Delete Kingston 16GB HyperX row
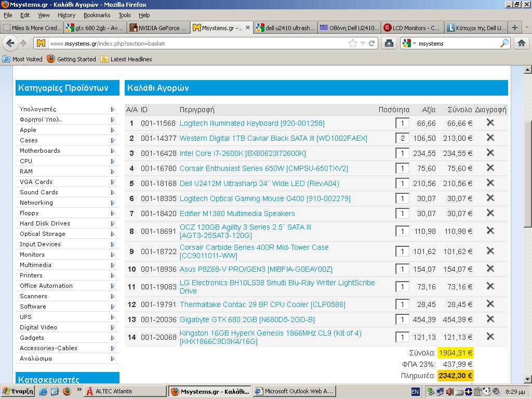532x399 pixels. click(x=490, y=336)
